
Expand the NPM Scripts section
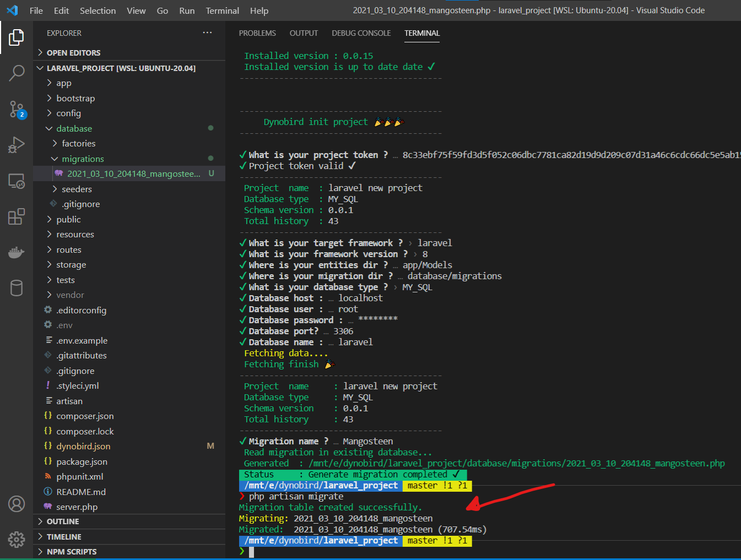coord(129,552)
